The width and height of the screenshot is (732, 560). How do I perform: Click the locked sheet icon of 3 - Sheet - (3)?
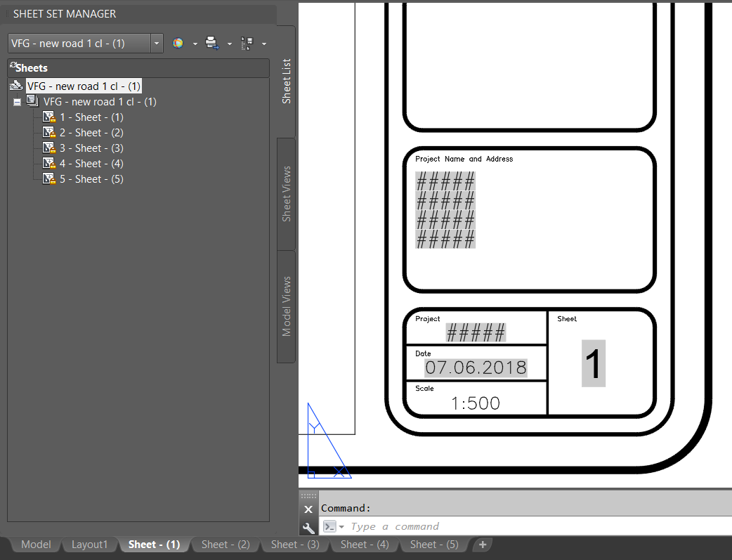point(49,148)
